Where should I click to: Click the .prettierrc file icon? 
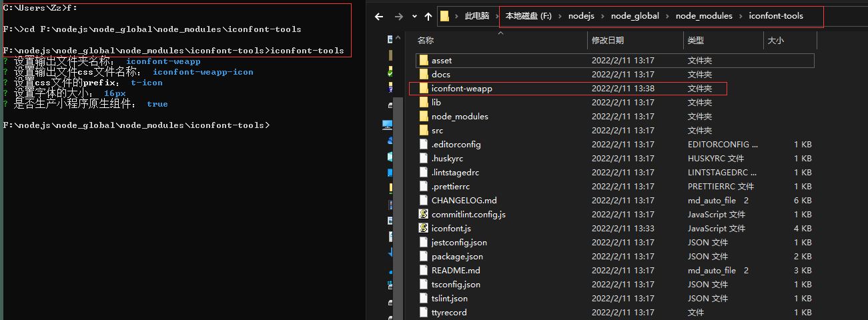point(424,187)
